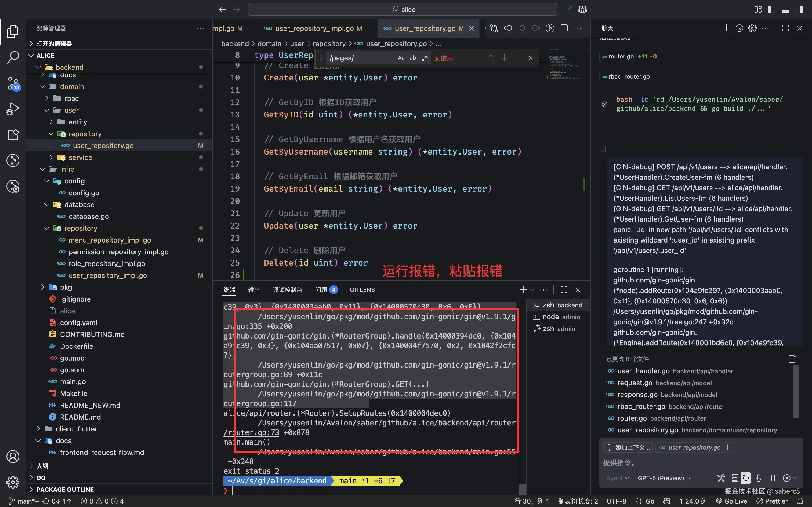Switch to the user_repository_impl.go editor tab

click(x=314, y=28)
